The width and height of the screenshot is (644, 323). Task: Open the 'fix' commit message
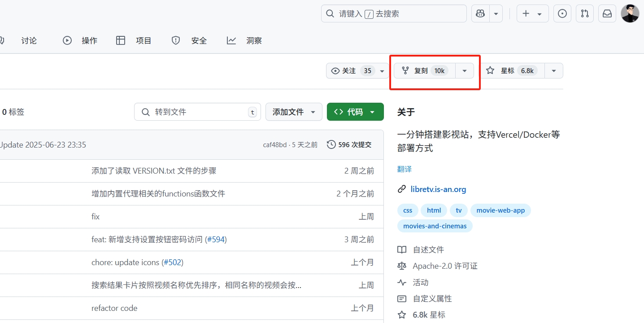click(96, 217)
